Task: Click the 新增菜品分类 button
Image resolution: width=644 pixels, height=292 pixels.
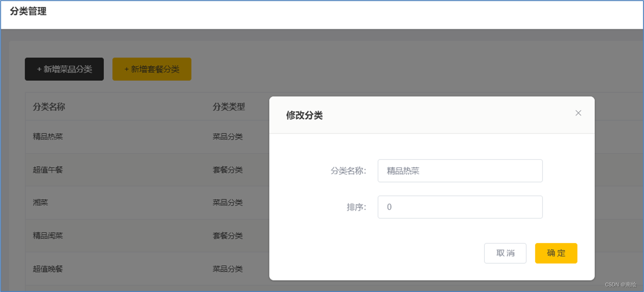Action: (64, 69)
